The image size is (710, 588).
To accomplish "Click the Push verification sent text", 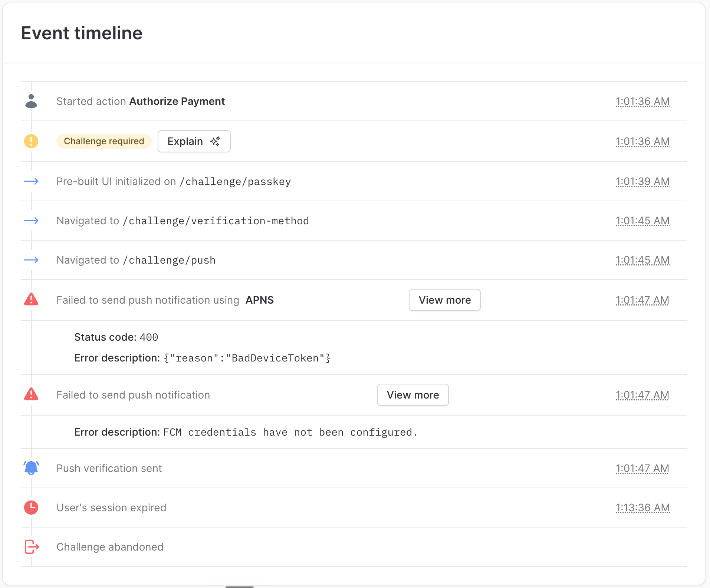I will [109, 468].
